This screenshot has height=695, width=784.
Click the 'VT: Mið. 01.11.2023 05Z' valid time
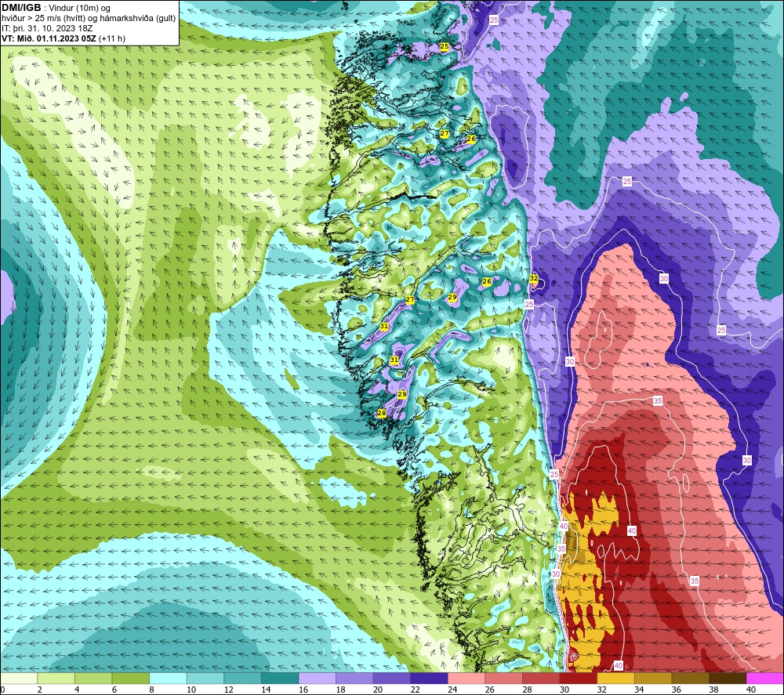coord(49,38)
